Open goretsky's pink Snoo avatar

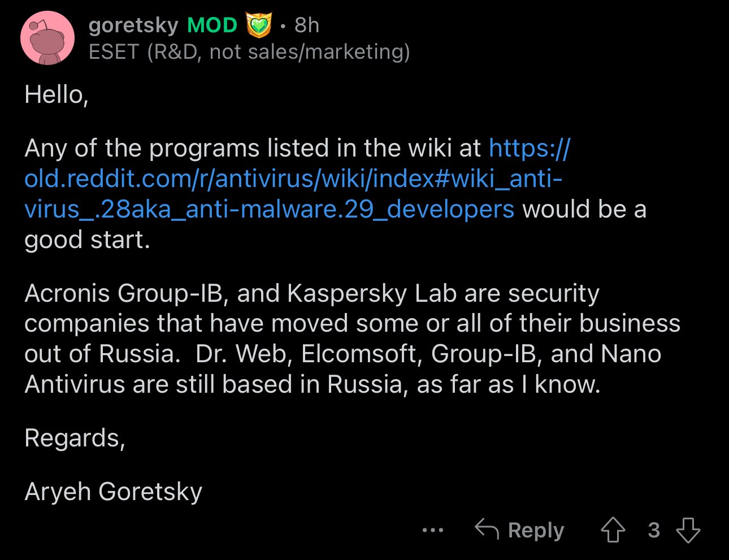[47, 38]
